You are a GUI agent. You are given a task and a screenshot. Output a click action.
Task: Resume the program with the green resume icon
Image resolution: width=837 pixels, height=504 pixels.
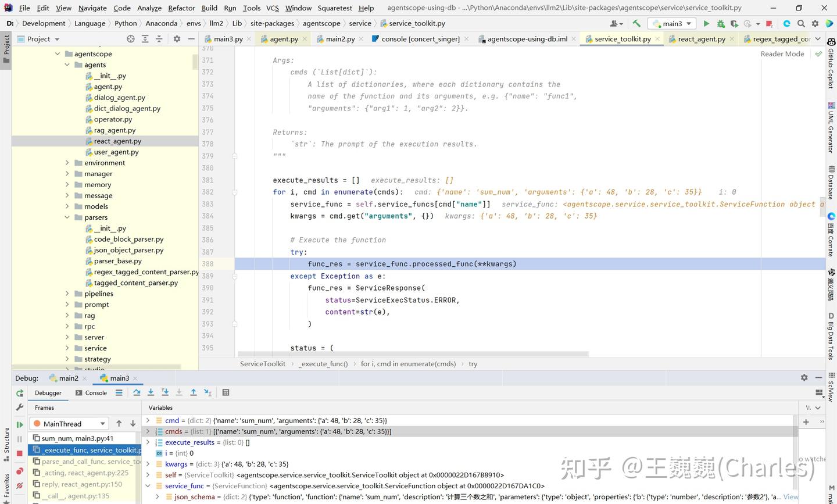pos(19,424)
